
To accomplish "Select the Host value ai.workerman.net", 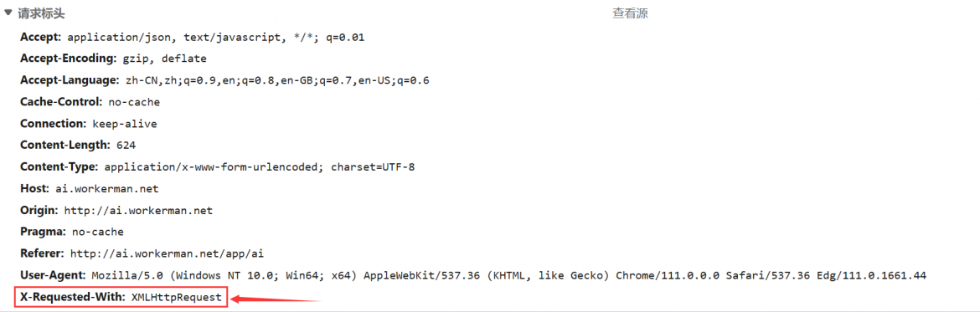I will coord(107,188).
